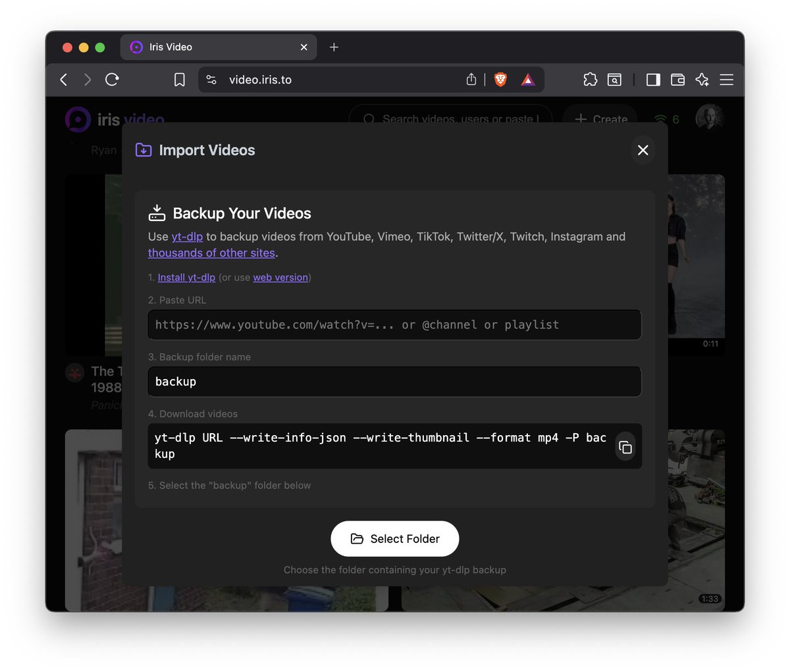Click the Brave Shields lion icon
This screenshot has height=672, width=790.
click(501, 80)
